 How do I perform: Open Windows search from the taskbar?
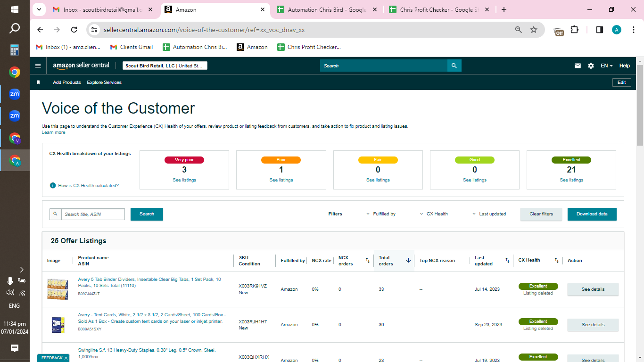pos(15,29)
